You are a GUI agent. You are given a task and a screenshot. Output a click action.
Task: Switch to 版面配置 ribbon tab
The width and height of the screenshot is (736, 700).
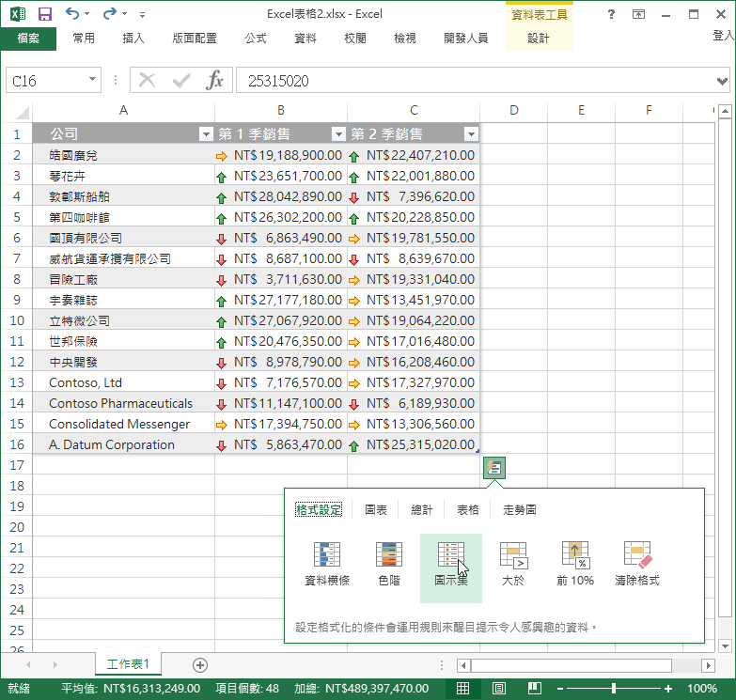tap(195, 39)
